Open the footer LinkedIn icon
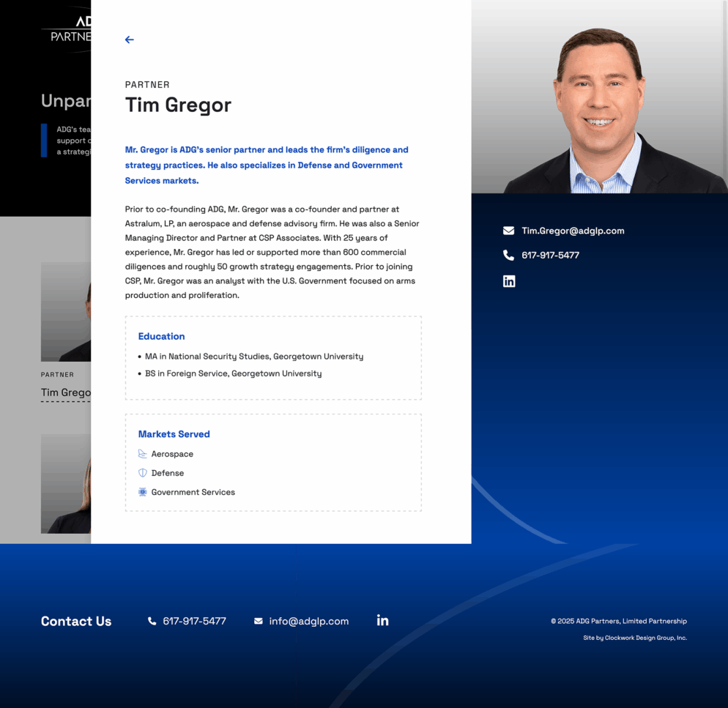728x708 pixels. point(382,620)
